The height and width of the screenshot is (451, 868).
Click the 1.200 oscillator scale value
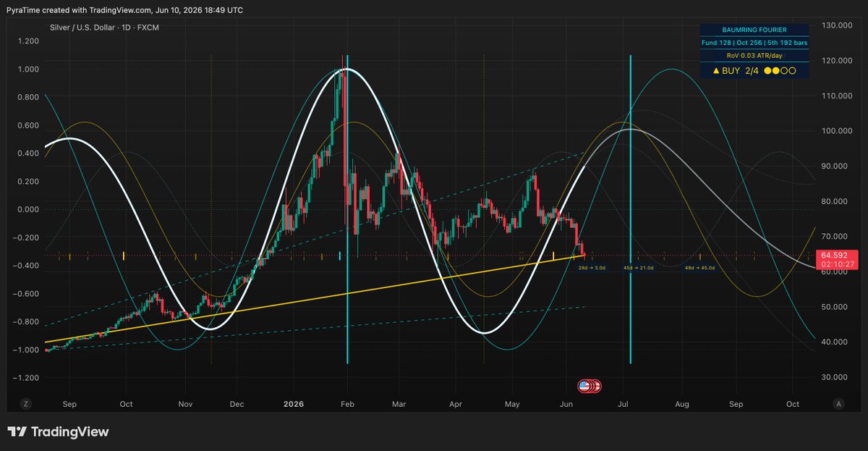coord(30,41)
